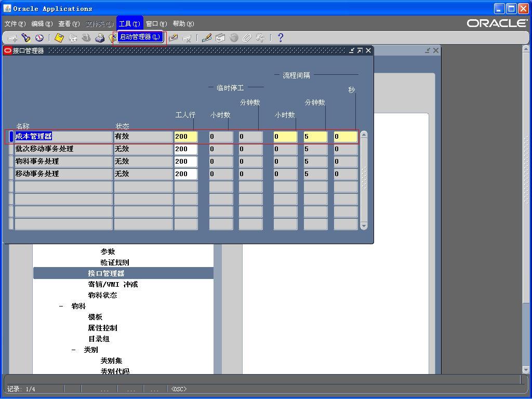Open the 帮助 menu

pyautogui.click(x=183, y=24)
